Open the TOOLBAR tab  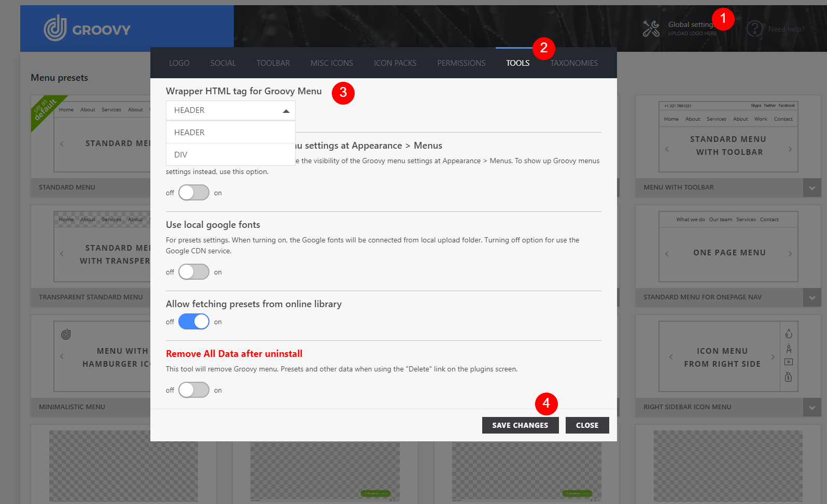tap(273, 63)
